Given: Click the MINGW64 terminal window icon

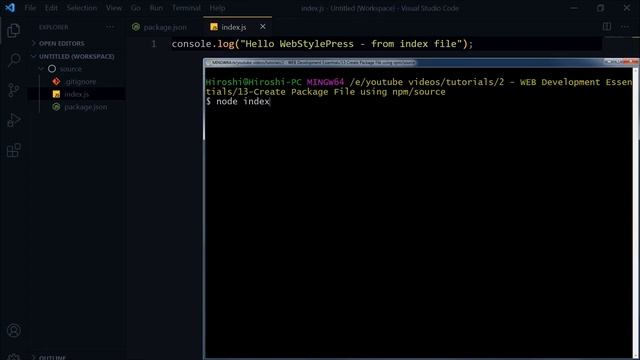Looking at the screenshot, I should 208,63.
